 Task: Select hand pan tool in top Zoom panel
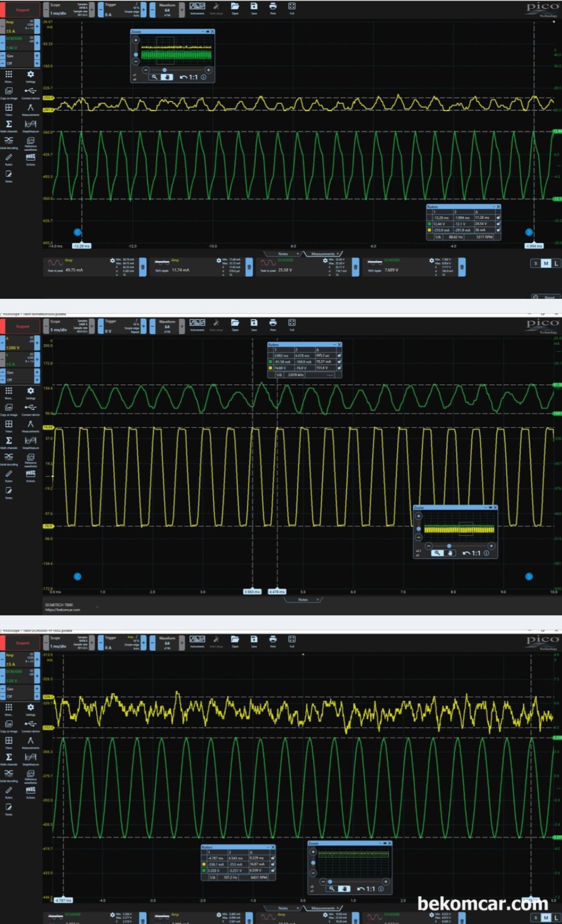point(167,77)
